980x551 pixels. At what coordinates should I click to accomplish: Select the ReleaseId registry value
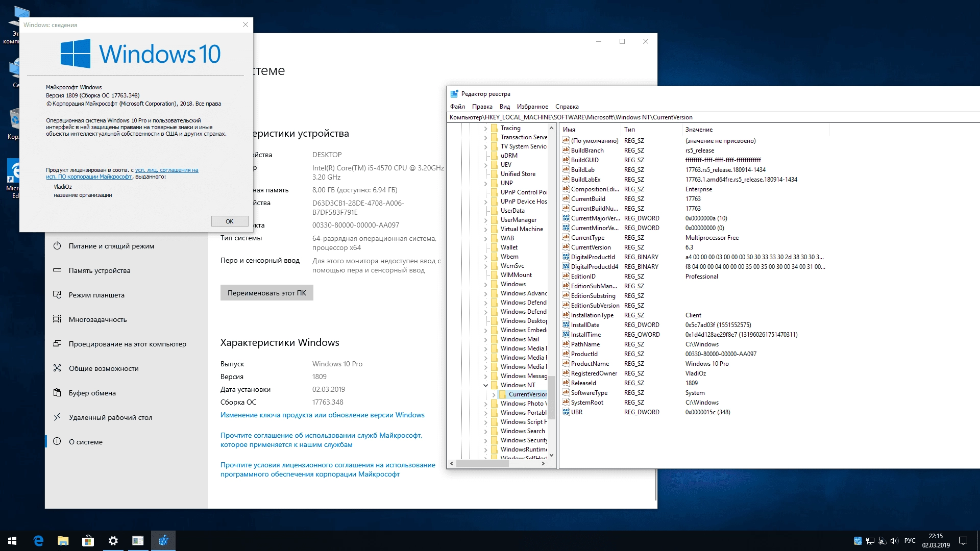coord(583,383)
